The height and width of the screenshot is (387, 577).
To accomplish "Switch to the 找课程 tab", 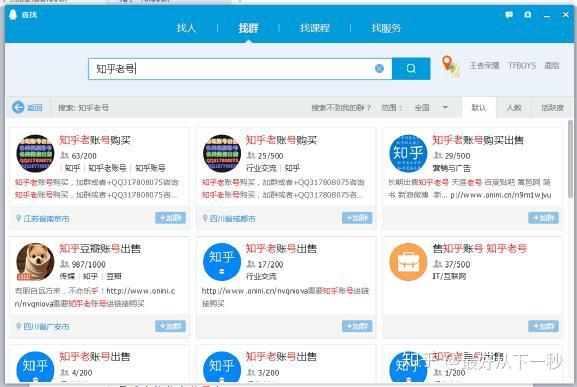I will tap(315, 28).
